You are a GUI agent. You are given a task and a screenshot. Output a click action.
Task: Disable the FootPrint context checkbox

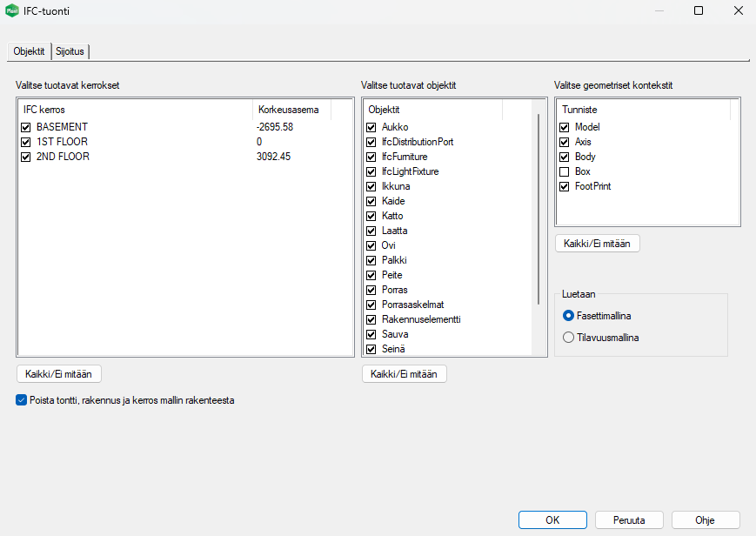click(x=565, y=186)
